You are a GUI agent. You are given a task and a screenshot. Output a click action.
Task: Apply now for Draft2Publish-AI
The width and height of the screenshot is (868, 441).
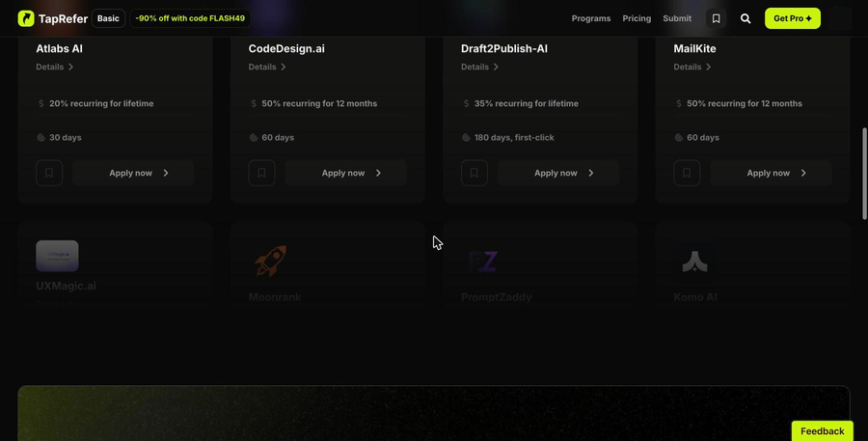coord(558,173)
